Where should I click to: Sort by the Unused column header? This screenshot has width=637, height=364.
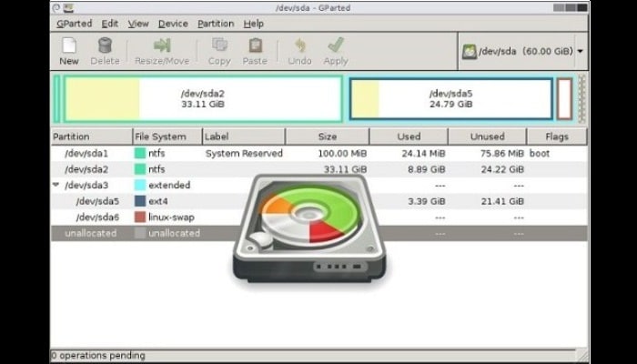(x=487, y=136)
